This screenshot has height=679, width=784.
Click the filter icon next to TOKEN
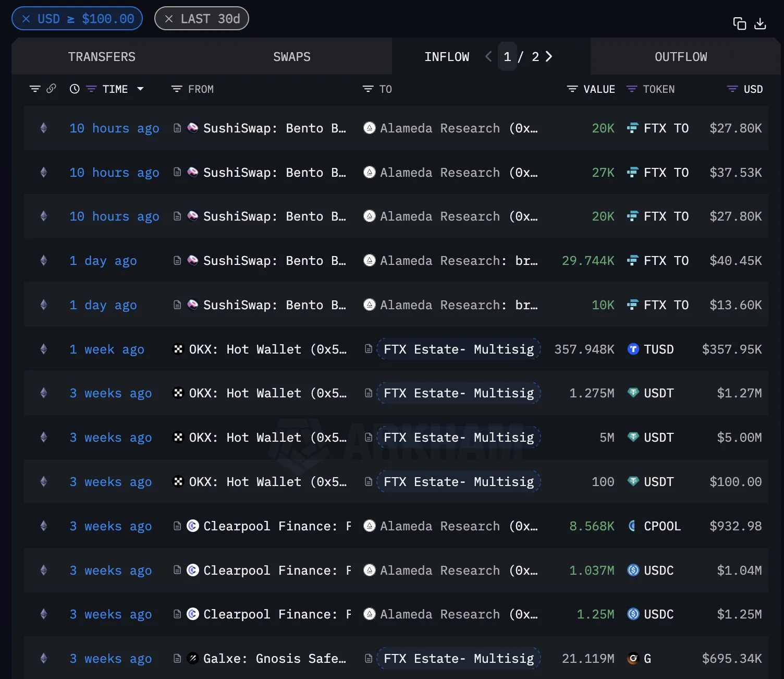pyautogui.click(x=632, y=89)
